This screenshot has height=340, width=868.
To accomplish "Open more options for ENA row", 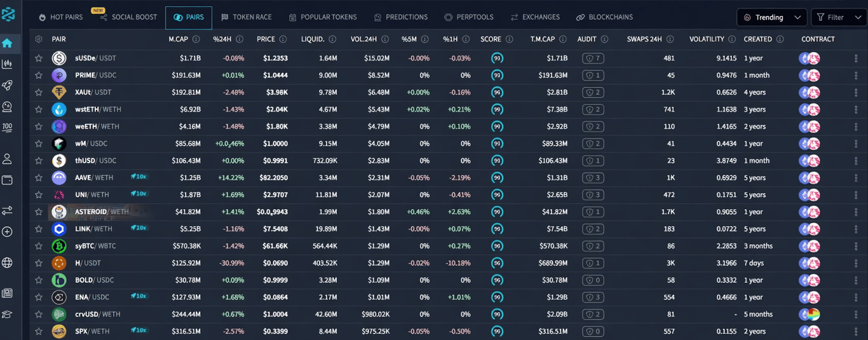I will pos(856,297).
